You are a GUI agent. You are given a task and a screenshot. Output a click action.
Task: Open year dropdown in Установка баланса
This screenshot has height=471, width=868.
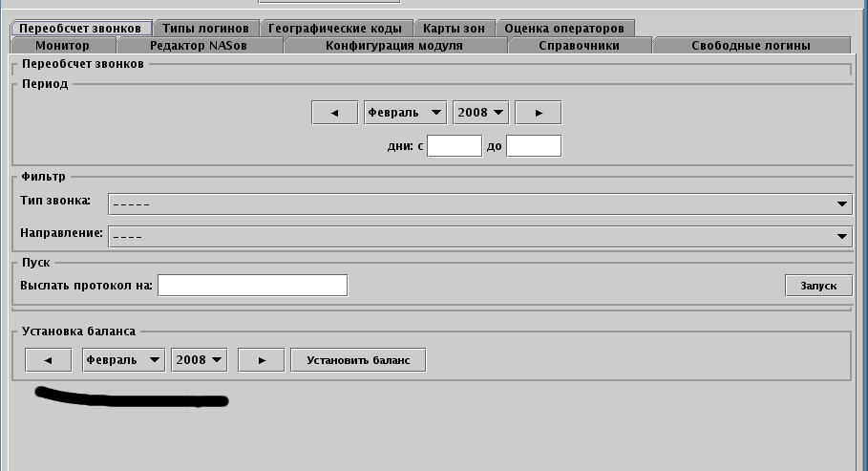[x=199, y=360]
